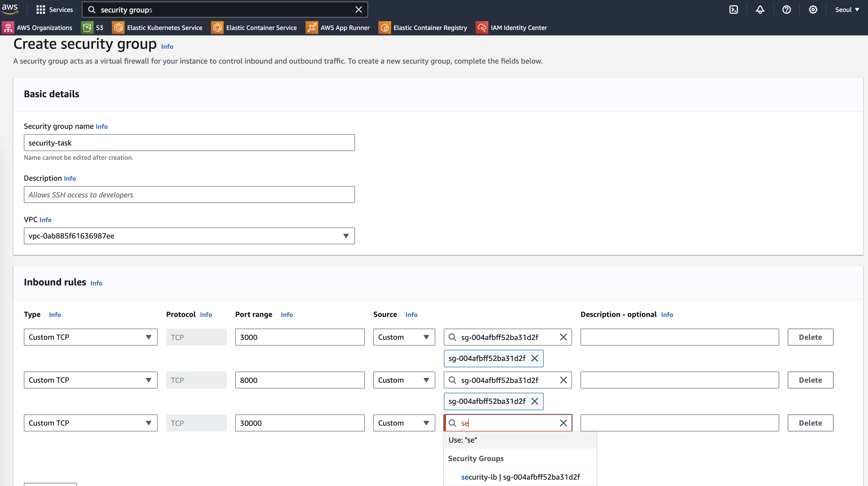Click the Services grid icon
The image size is (868, 486).
point(41,10)
